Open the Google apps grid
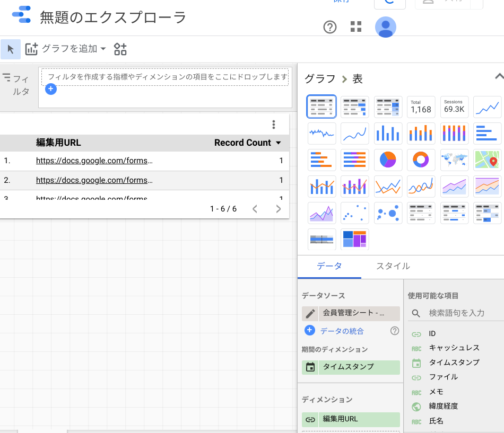504x433 pixels. pos(356,26)
